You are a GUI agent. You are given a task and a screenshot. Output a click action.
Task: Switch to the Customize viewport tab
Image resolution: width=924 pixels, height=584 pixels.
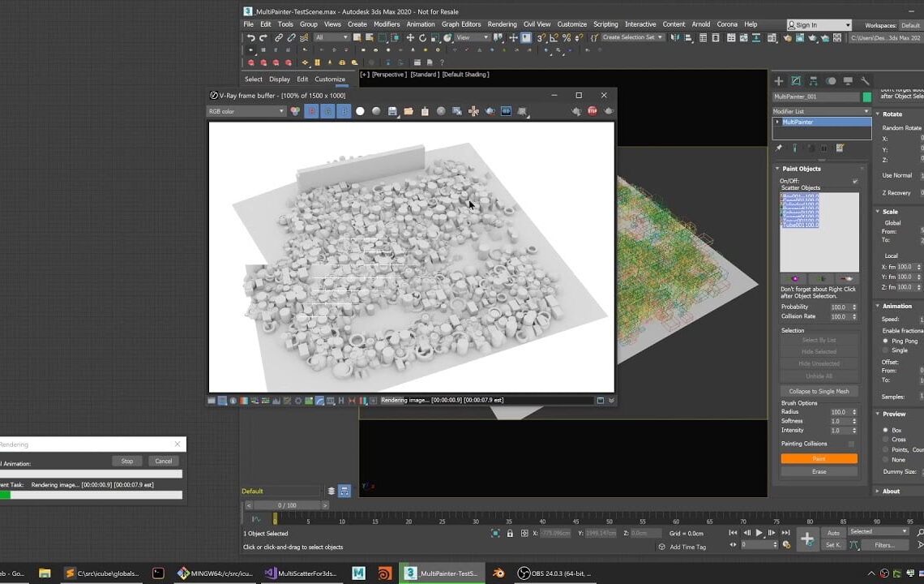tap(330, 79)
